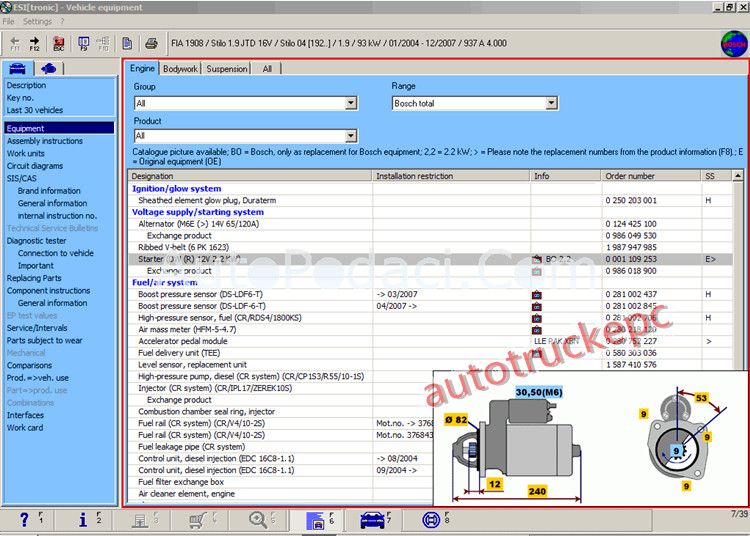750x536 pixels.
Task: Select the Alternator (M6E) row
Action: pyautogui.click(x=430, y=224)
